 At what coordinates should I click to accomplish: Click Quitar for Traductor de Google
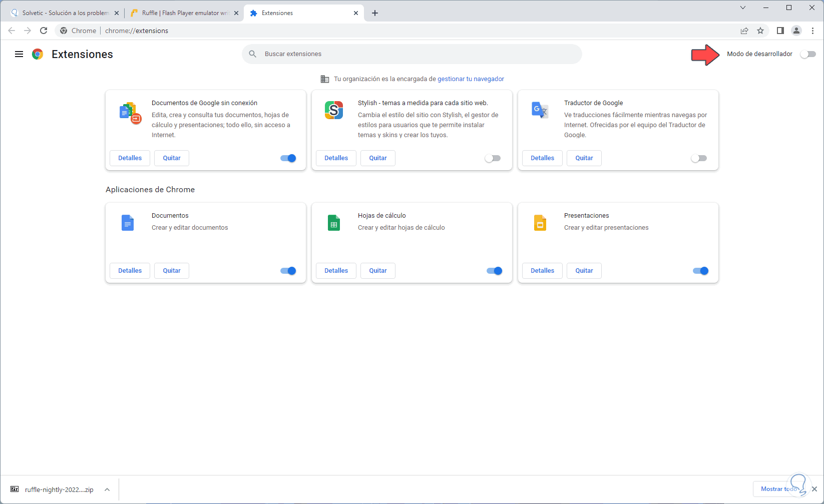[x=584, y=158]
